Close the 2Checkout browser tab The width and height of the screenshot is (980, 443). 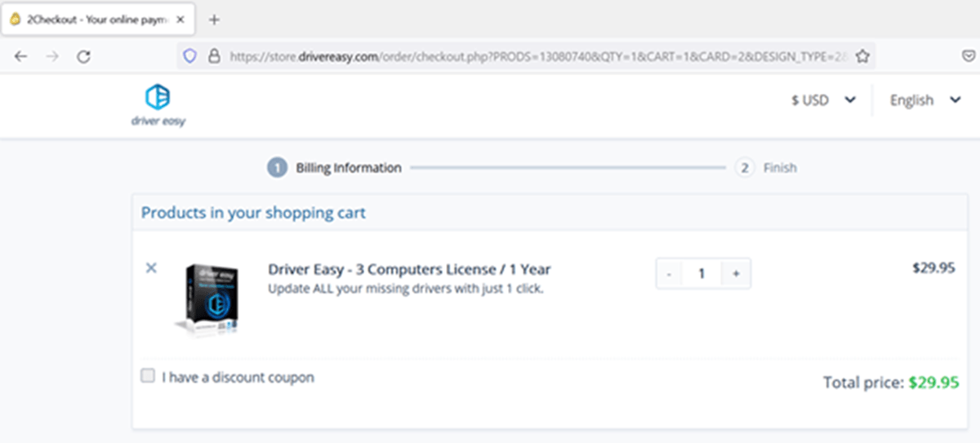[180, 19]
